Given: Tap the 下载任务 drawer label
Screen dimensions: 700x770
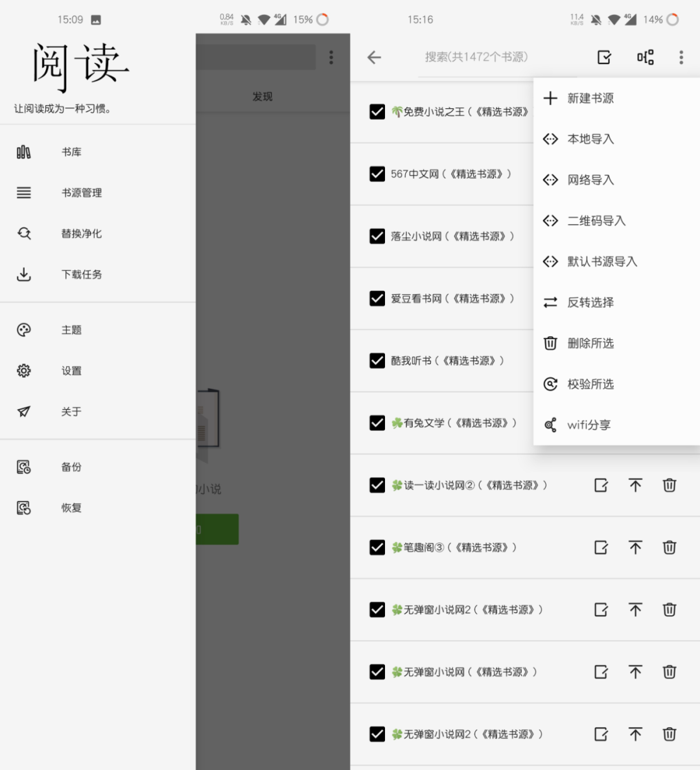Looking at the screenshot, I should 82,274.
